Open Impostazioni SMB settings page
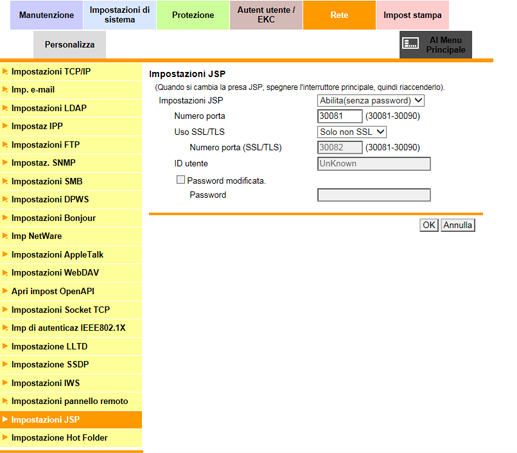This screenshot has width=517, height=453. point(71,181)
